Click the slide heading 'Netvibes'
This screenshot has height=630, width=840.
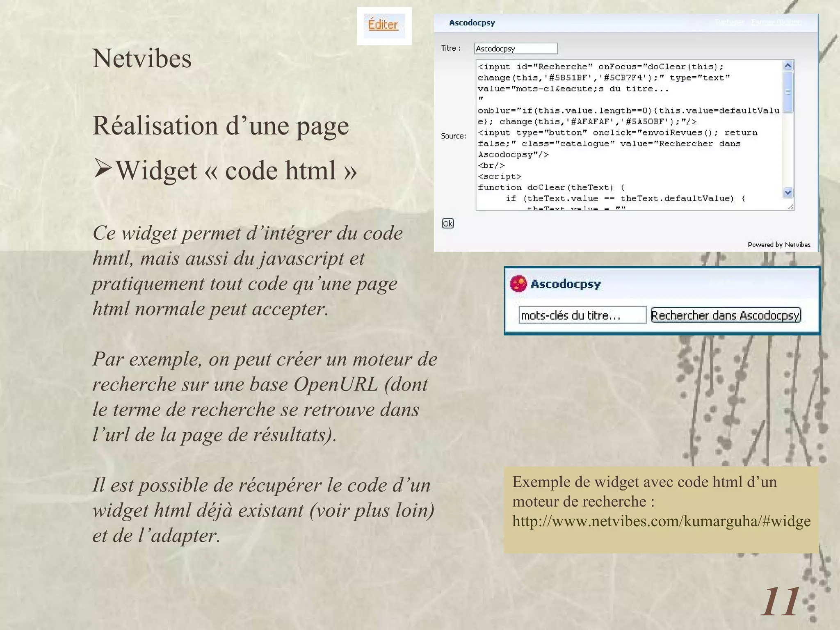pos(142,58)
